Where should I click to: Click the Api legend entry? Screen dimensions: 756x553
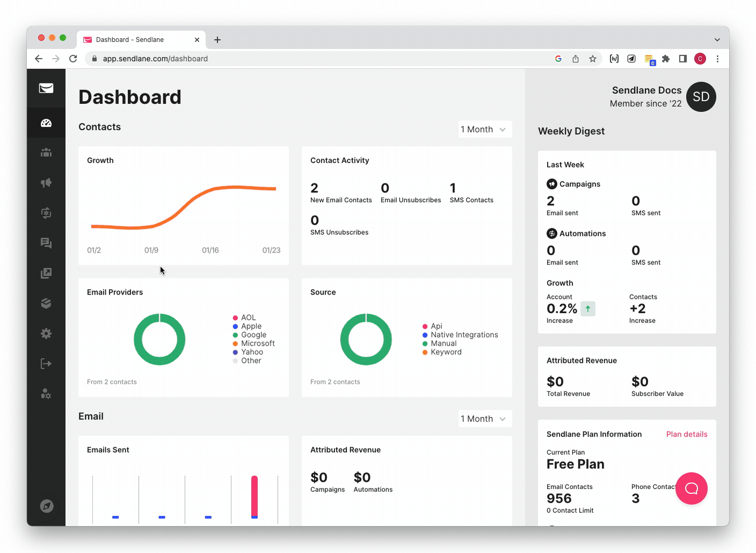click(432, 326)
